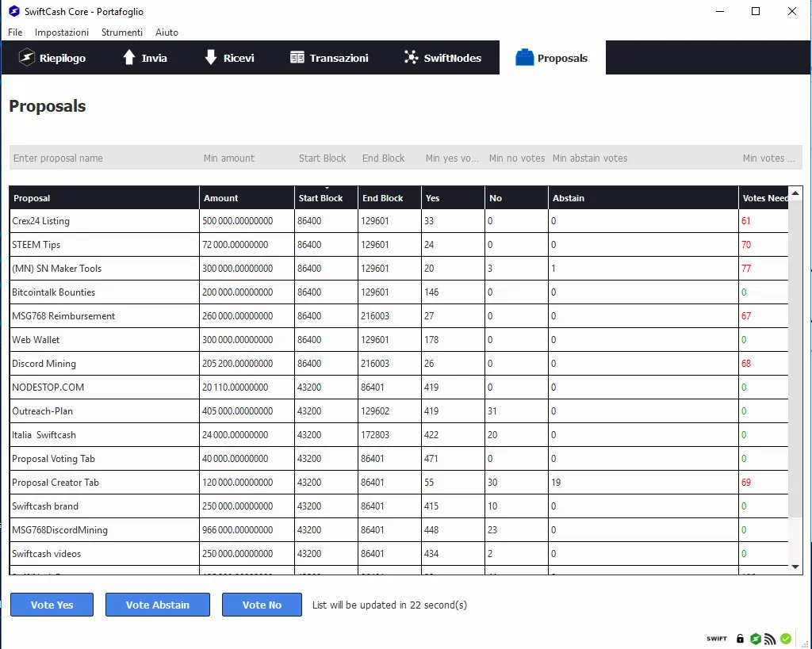Click the SwiftCash Core title bar logo
This screenshot has height=649, width=812.
[14, 11]
